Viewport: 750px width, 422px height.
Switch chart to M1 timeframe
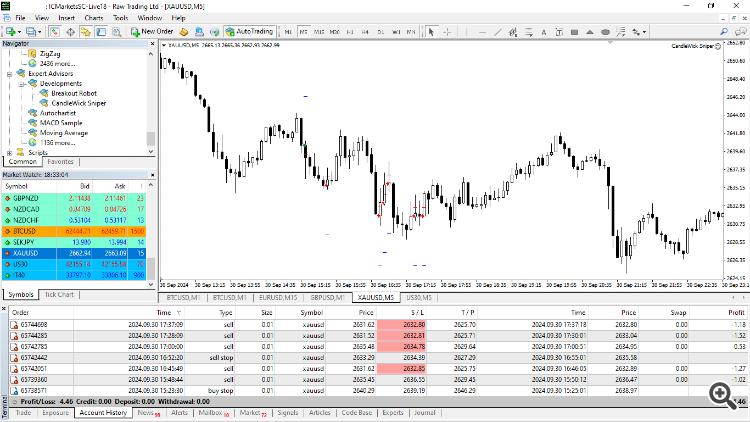288,32
